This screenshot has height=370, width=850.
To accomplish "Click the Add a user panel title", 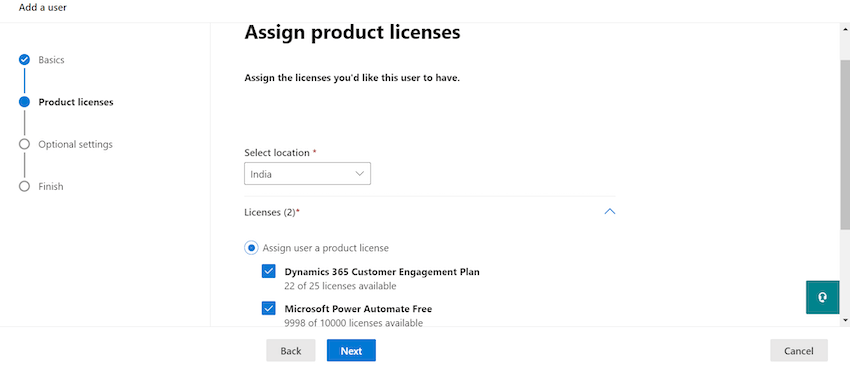I will [43, 8].
